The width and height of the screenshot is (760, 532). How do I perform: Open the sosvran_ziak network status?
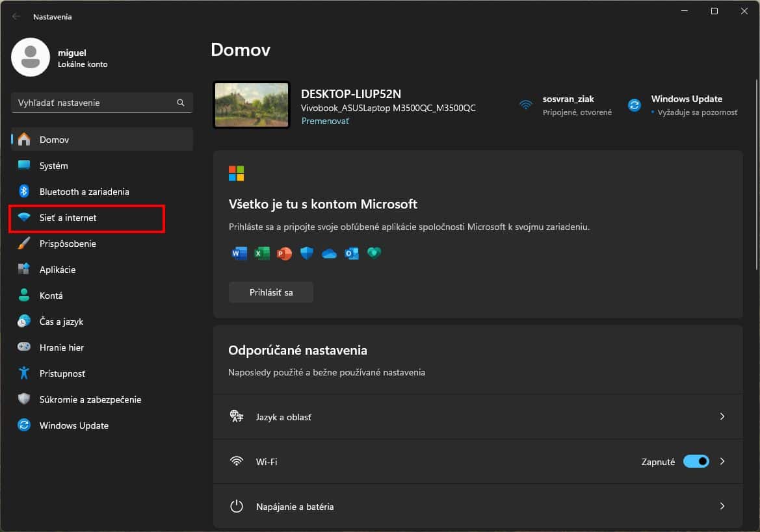565,105
